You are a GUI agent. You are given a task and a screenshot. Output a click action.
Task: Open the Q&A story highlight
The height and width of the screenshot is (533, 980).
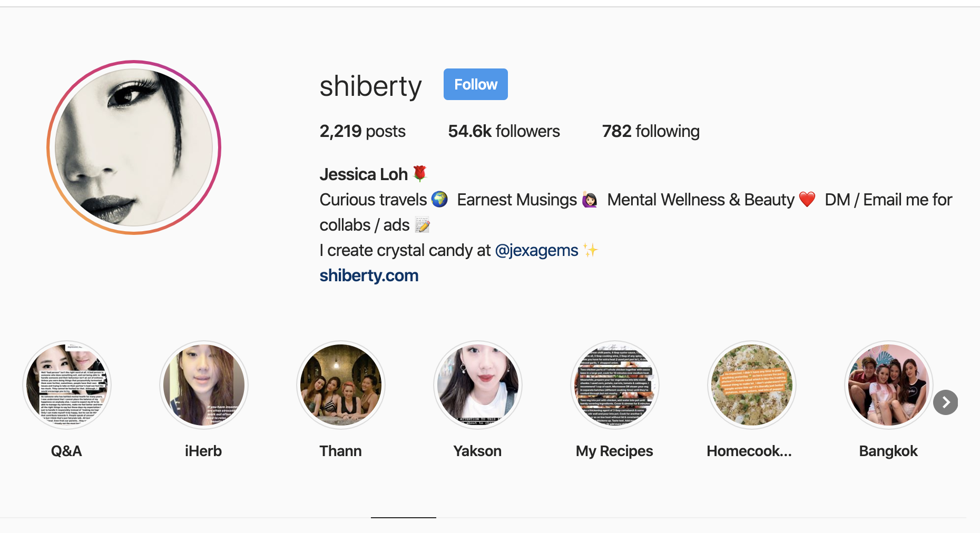67,385
